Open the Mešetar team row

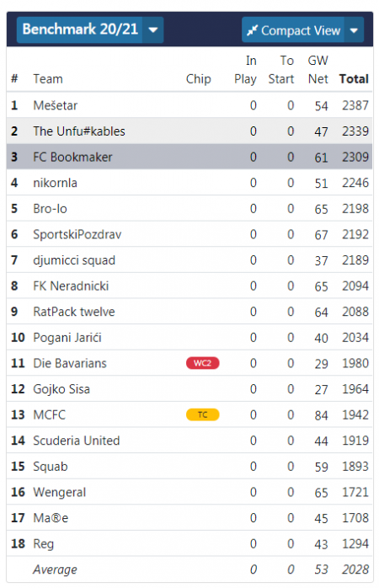[x=189, y=105]
